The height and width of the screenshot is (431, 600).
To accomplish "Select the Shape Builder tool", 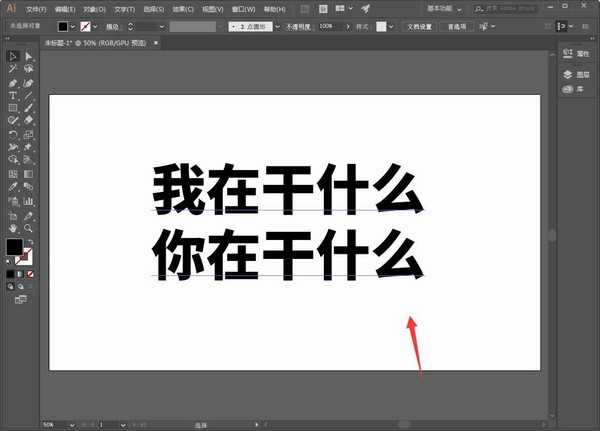I will click(13, 159).
